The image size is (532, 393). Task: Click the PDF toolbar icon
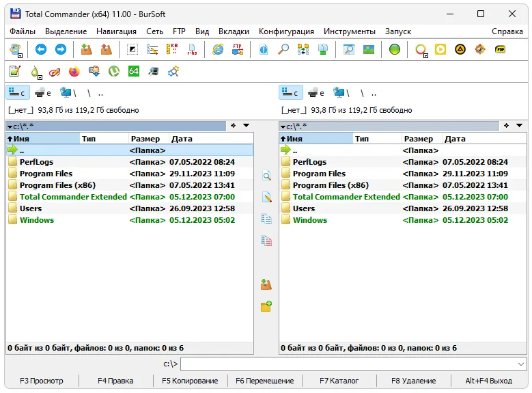[x=500, y=50]
